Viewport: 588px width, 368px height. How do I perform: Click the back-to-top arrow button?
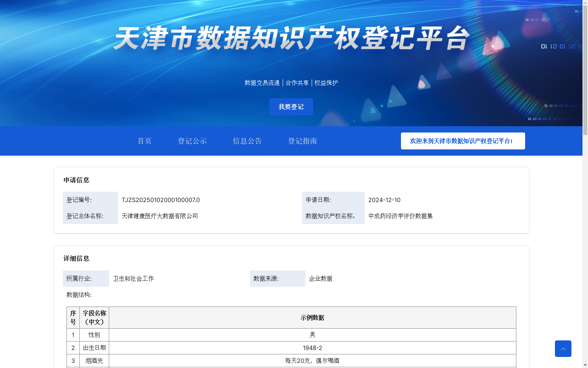click(x=563, y=348)
